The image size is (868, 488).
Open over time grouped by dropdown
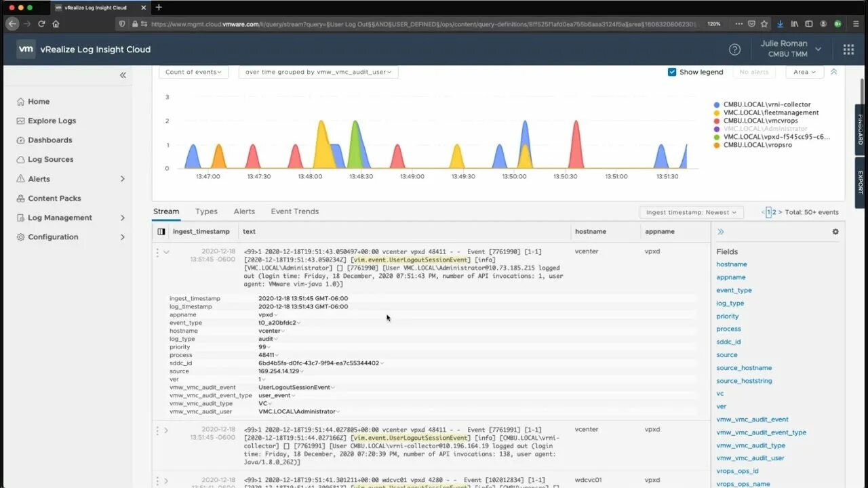[x=318, y=72]
